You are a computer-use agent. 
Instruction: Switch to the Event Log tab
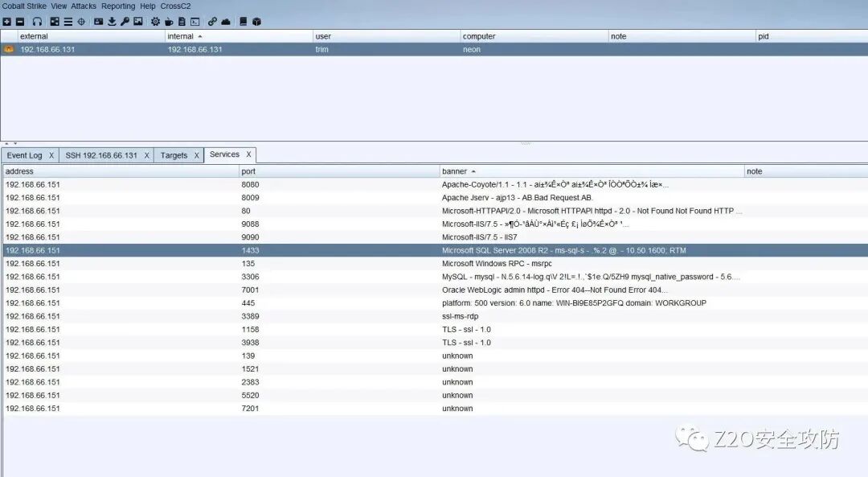(24, 156)
